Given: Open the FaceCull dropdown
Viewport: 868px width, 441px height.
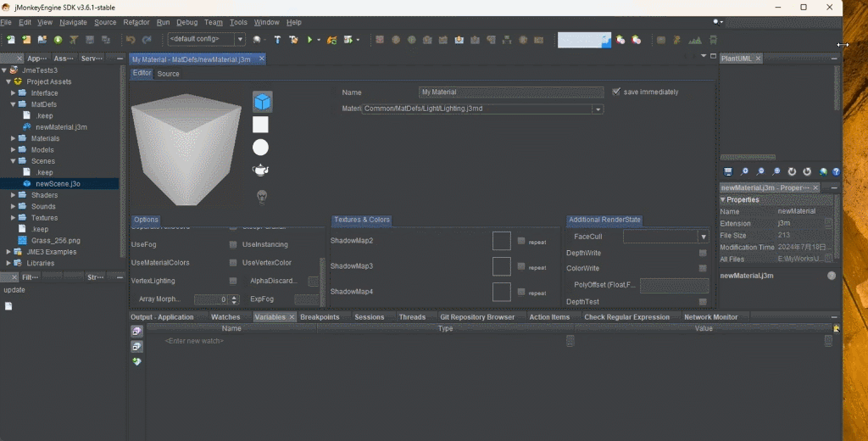Looking at the screenshot, I should point(703,237).
